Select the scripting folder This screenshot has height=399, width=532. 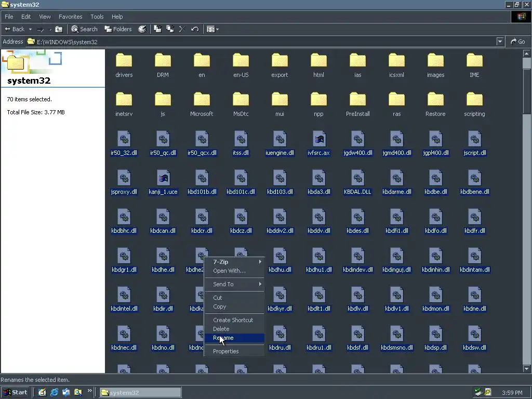point(474,104)
